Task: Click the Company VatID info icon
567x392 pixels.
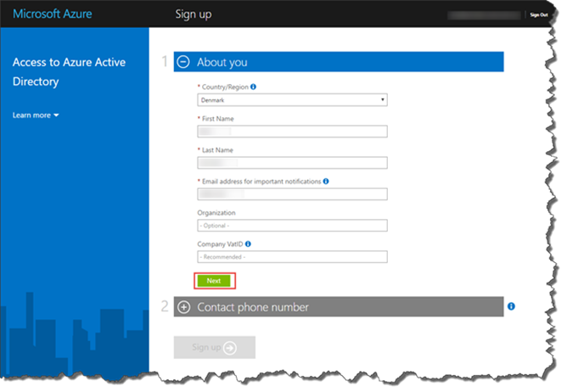Action: pyautogui.click(x=248, y=244)
